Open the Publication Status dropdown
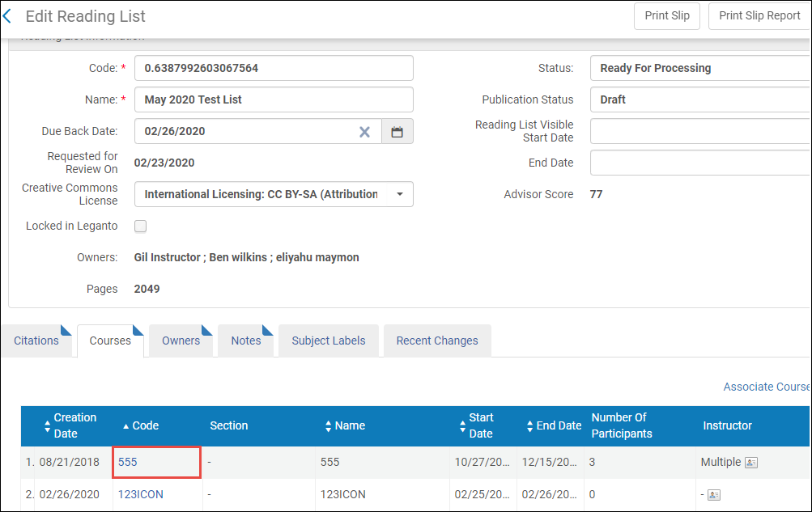The image size is (812, 512). click(x=700, y=99)
